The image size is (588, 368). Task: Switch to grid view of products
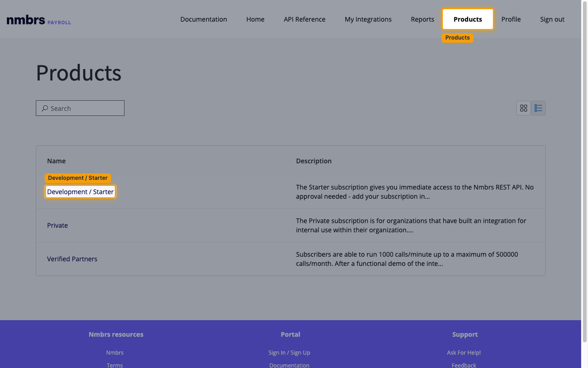524,108
